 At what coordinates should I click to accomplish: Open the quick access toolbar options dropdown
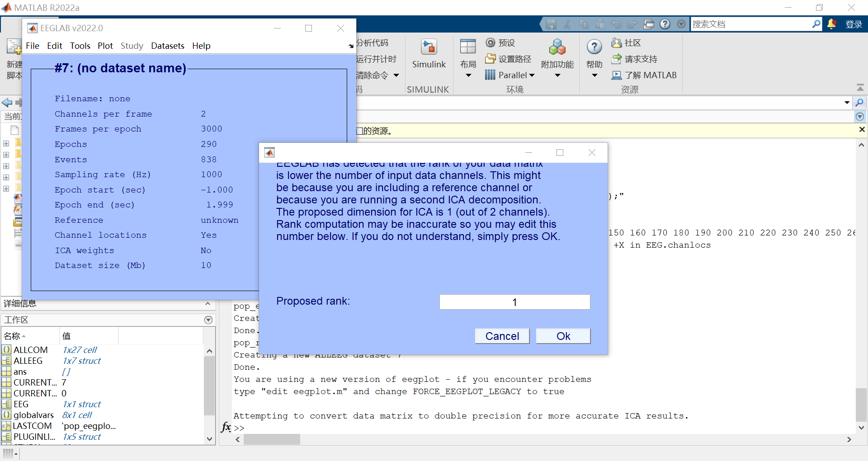(x=681, y=24)
